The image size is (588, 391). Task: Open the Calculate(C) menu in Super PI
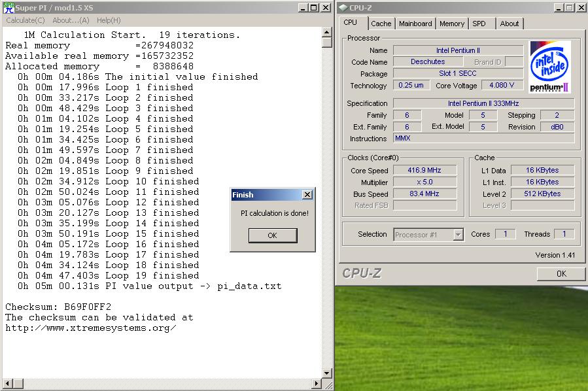tap(25, 20)
